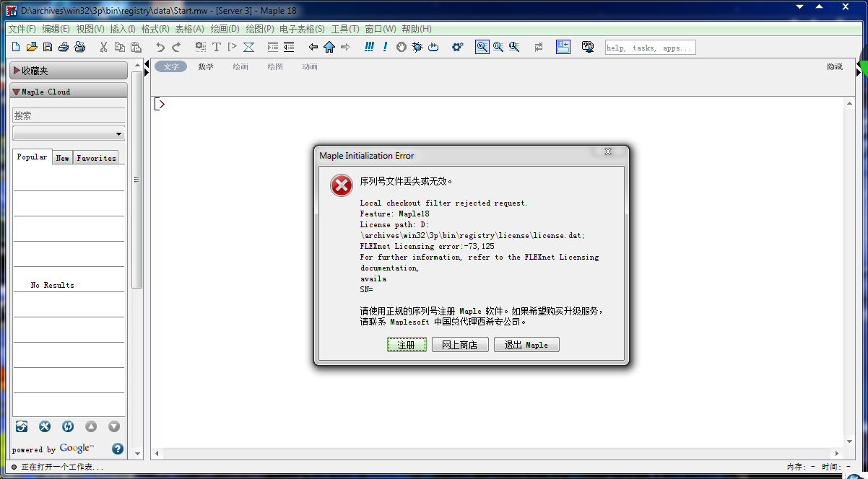This screenshot has height=479, width=868.
Task: Click the debugger bug icon
Action: (x=417, y=48)
